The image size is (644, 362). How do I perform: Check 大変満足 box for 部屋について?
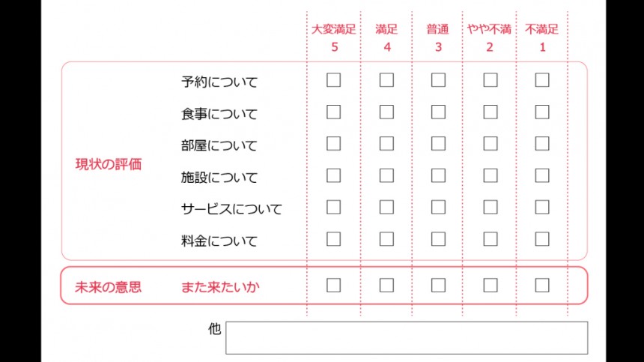pos(333,144)
